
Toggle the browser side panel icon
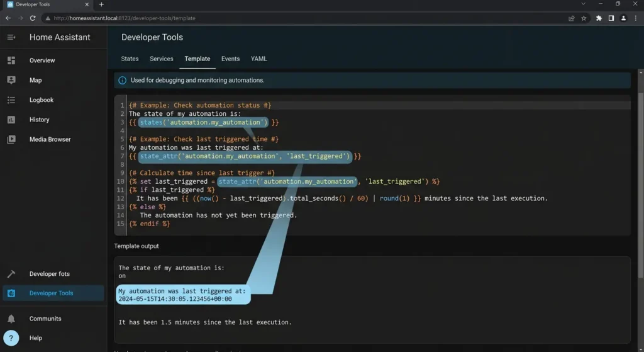611,18
